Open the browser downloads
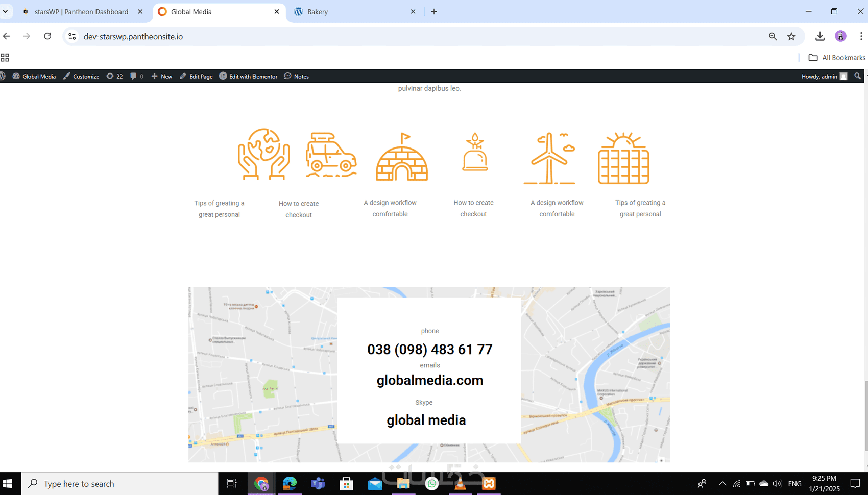 [820, 36]
